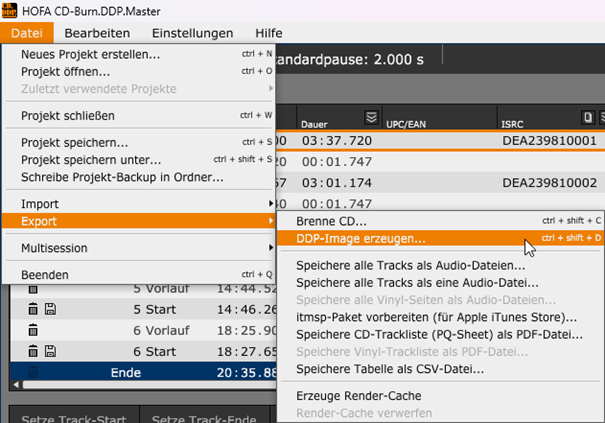This screenshot has width=605, height=423.
Task: Select the 6 Start row label
Action: 154,351
